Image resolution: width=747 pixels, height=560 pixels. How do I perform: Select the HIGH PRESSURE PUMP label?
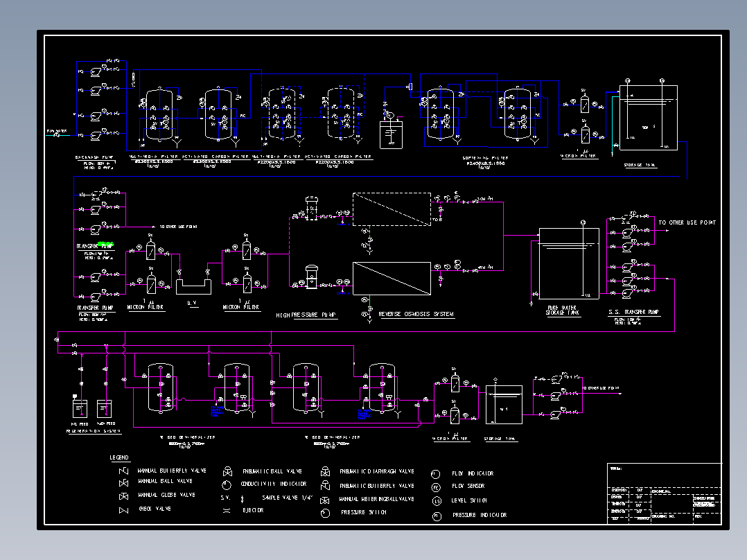tap(306, 315)
